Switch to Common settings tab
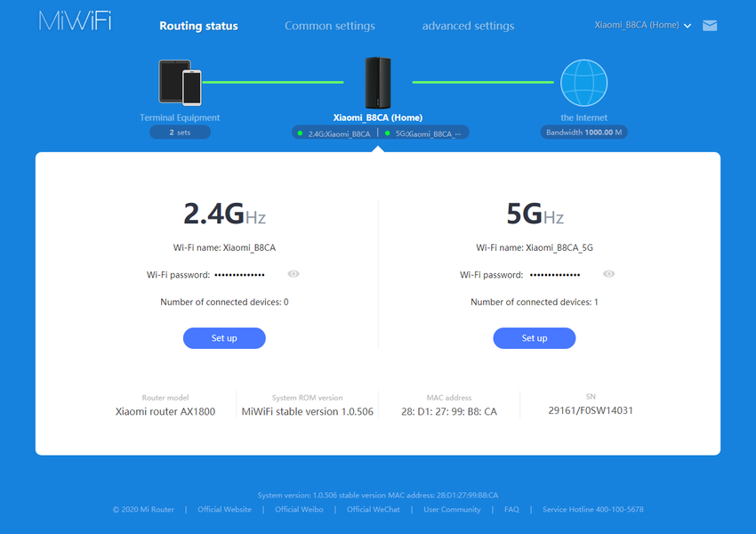Viewport: 756px width, 534px height. tap(329, 26)
